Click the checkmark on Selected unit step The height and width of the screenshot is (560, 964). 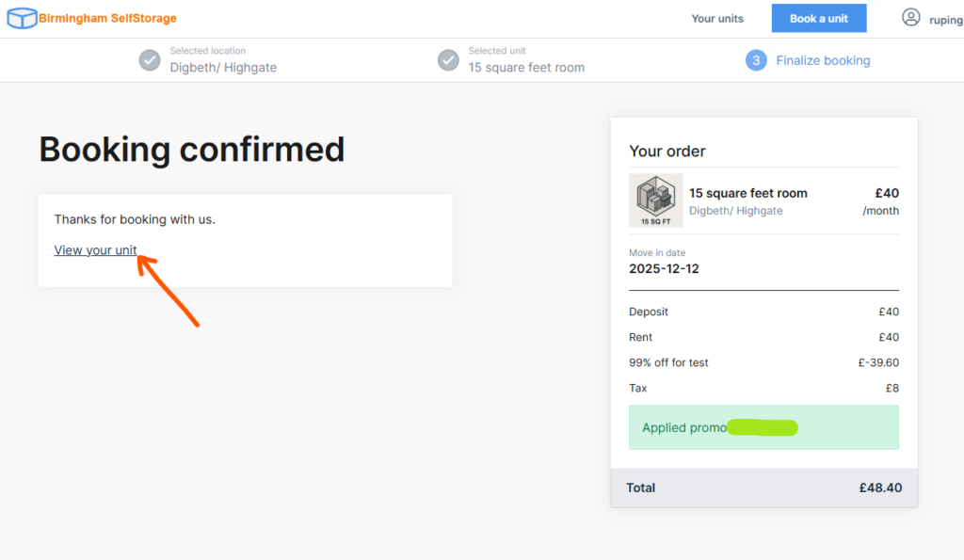[448, 59]
